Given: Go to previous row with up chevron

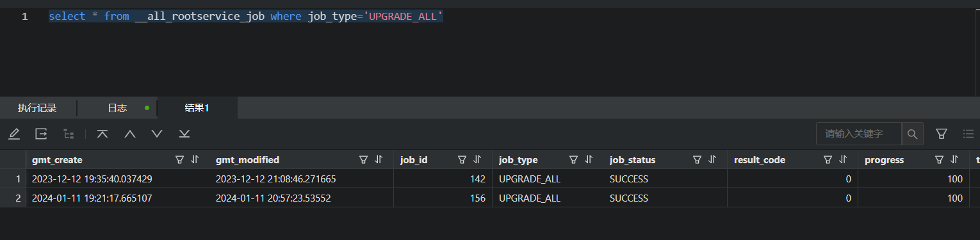Looking at the screenshot, I should click(130, 134).
